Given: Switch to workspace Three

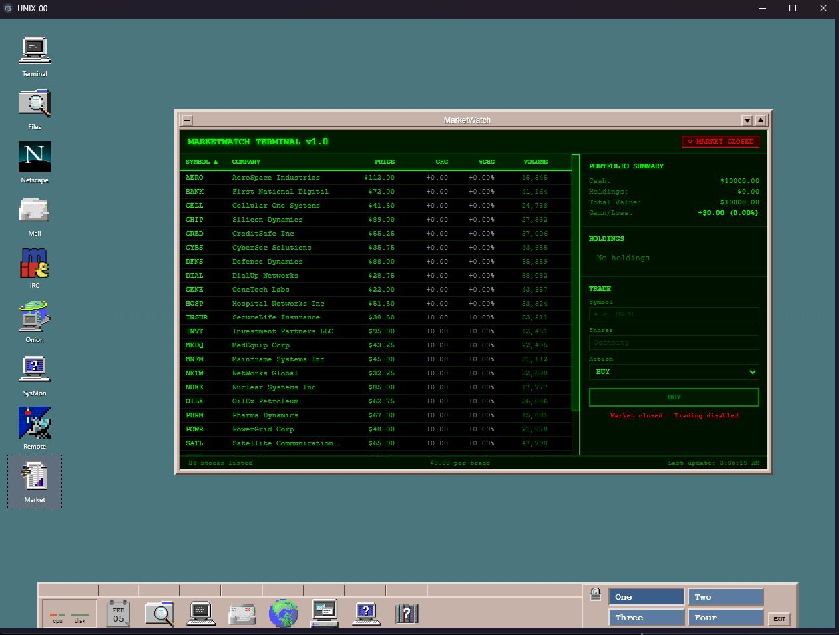Looking at the screenshot, I should (x=646, y=618).
